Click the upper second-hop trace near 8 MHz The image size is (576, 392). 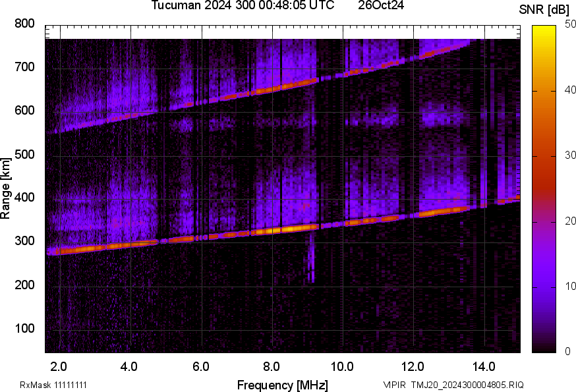tap(272, 89)
